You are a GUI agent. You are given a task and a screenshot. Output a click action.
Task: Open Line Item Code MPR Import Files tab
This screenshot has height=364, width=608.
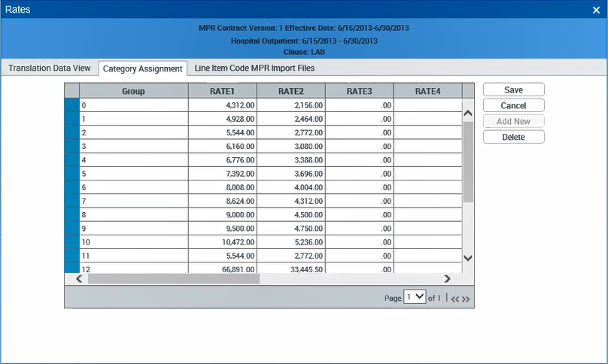point(254,68)
